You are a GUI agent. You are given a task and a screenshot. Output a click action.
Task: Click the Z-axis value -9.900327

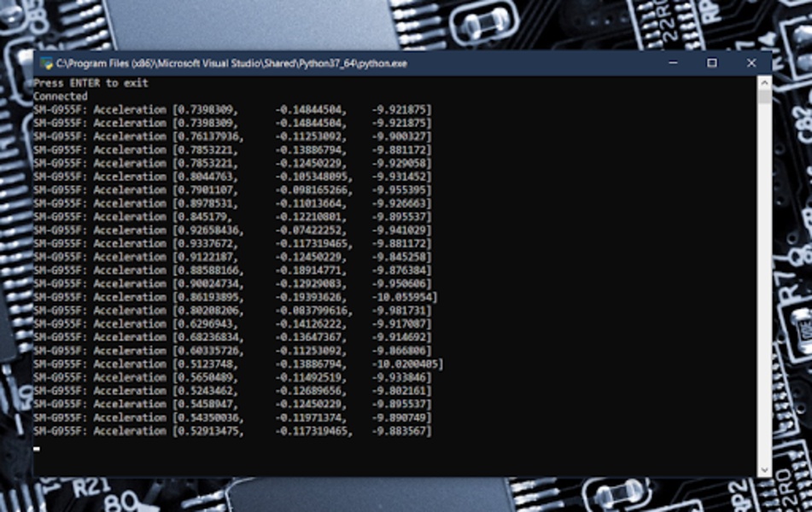pyautogui.click(x=400, y=137)
